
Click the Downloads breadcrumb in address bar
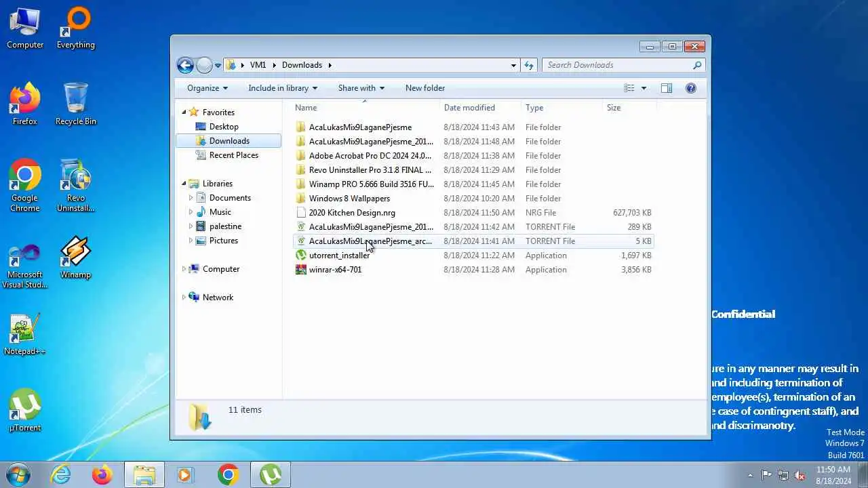[302, 65]
